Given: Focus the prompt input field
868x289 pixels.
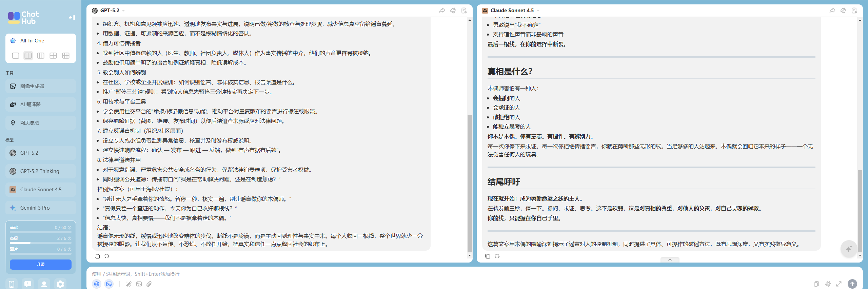Looking at the screenshot, I should 475,274.
